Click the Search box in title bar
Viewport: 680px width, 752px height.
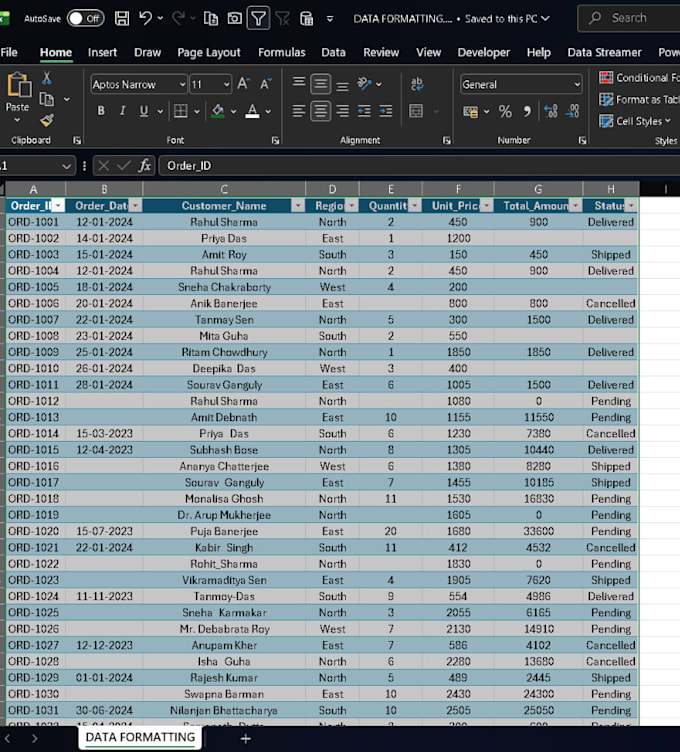(629, 18)
